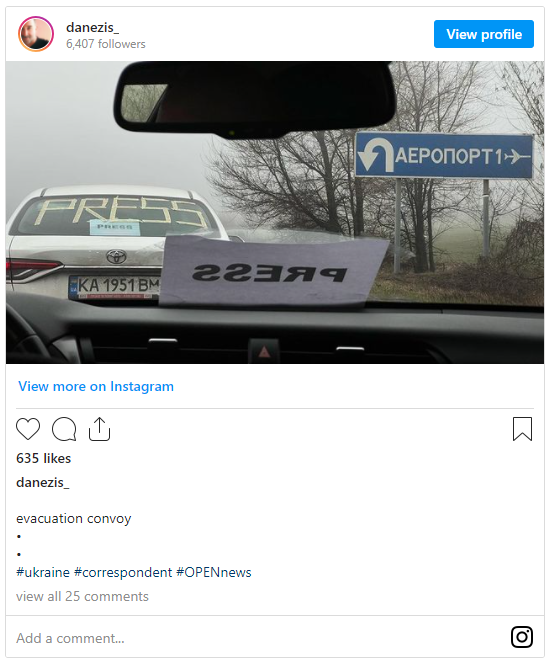Click the danezis_ username above the caption
This screenshot has width=546, height=665.
point(42,483)
